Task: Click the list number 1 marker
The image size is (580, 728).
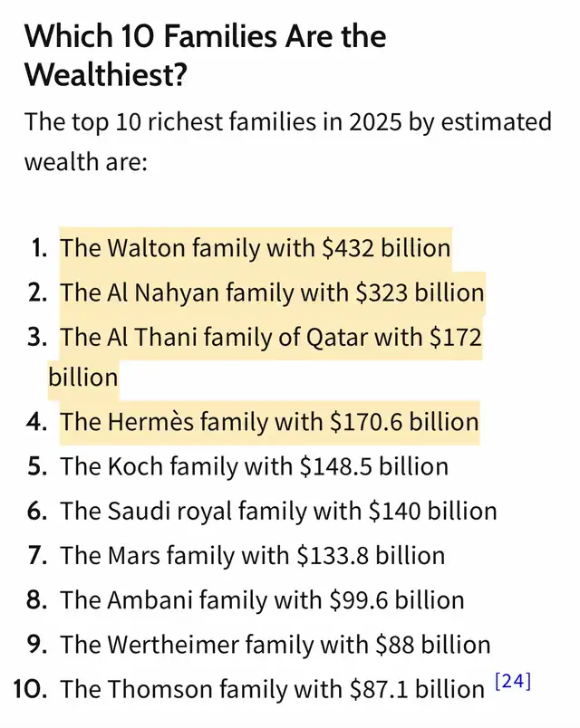Action: click(40, 248)
